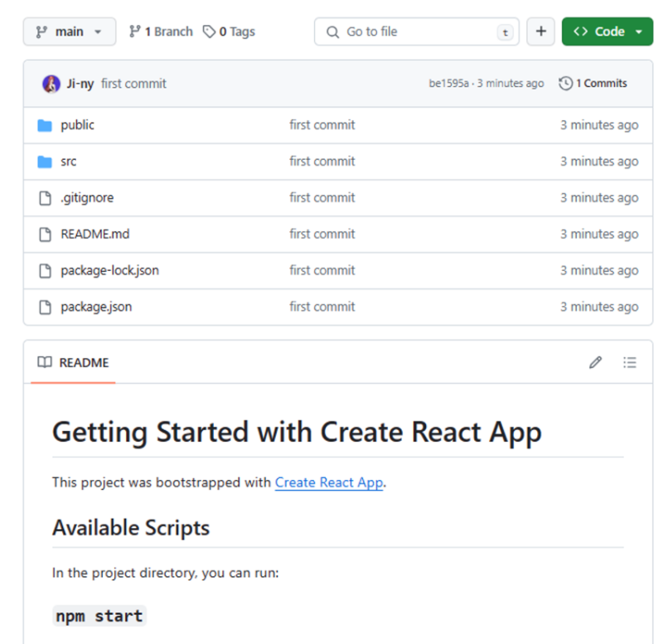Click the pencil edit README icon
Viewport: 663px width, 644px height.
coord(595,362)
